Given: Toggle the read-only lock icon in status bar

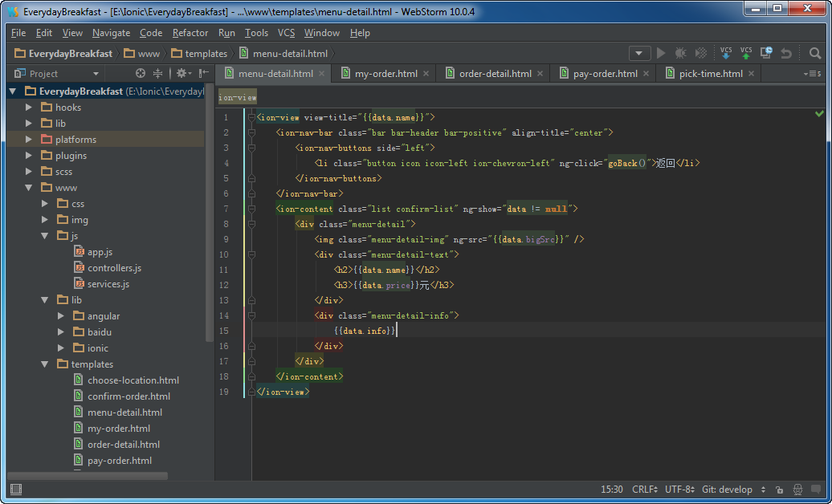Looking at the screenshot, I should click(779, 490).
